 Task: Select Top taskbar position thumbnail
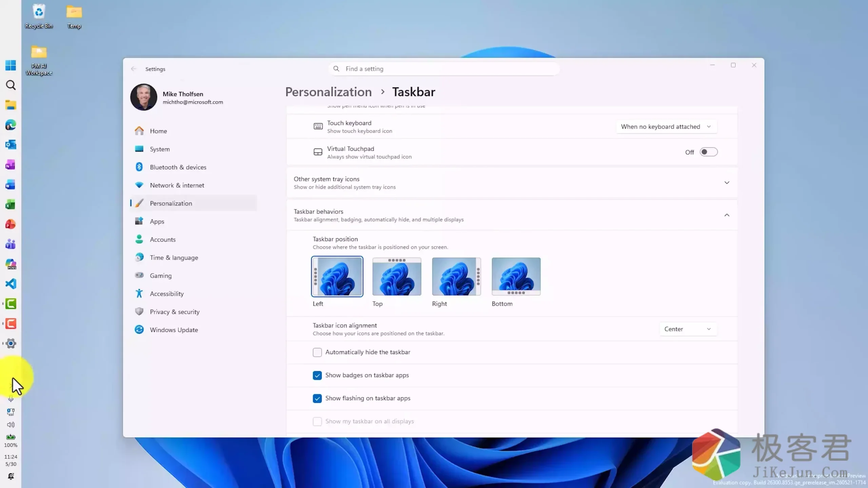[x=397, y=277]
